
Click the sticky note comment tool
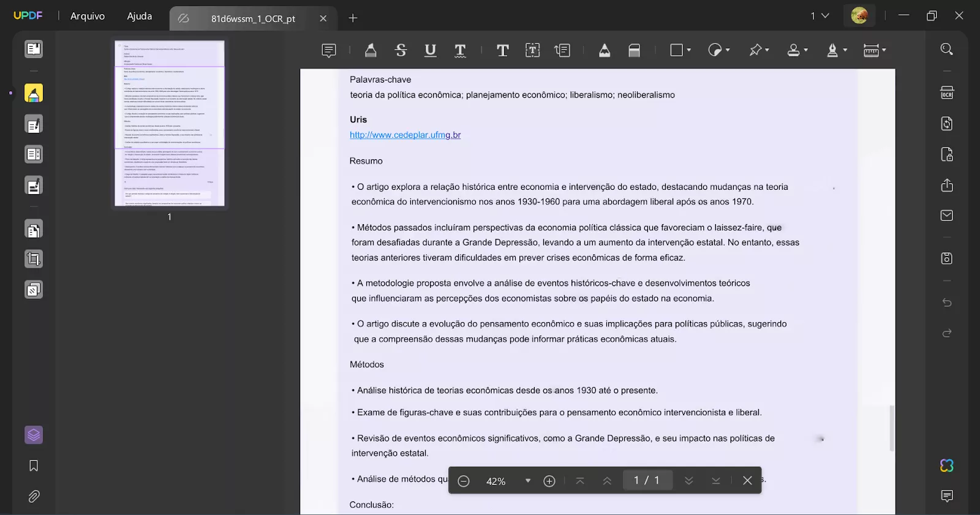pos(329,50)
